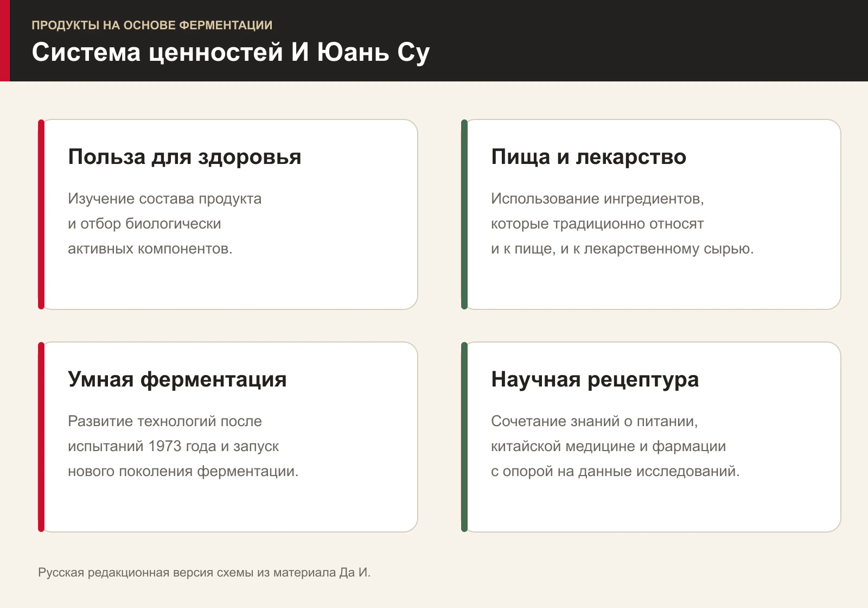Select the heading 'Научная рецептура'

click(595, 379)
